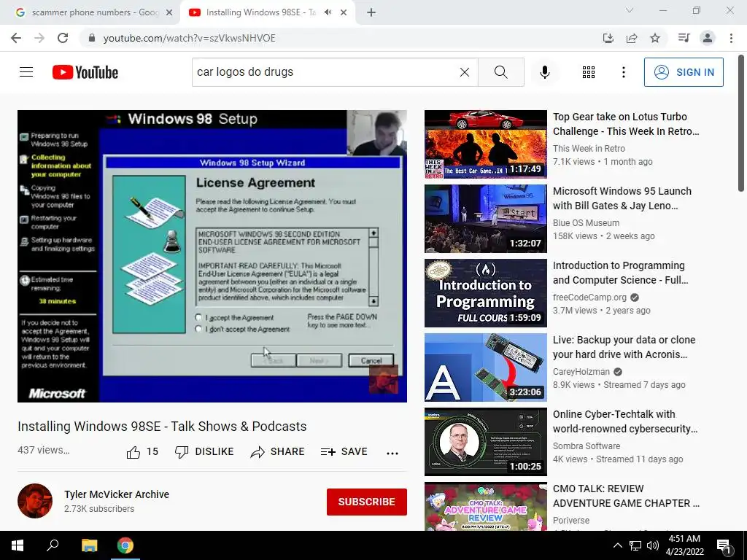Click the video player area
747x560 pixels.
212,256
